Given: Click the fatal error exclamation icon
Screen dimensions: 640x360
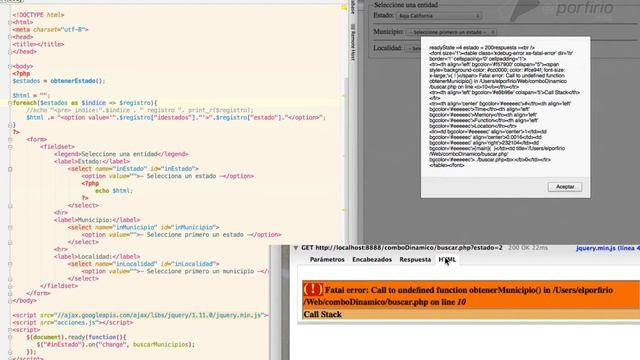Looking at the screenshot, I should pyautogui.click(x=313, y=289).
